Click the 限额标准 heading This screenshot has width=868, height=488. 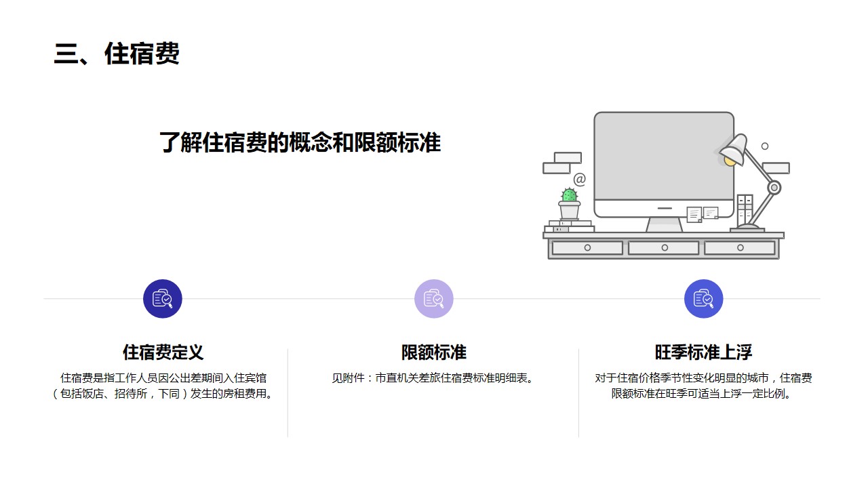pyautogui.click(x=434, y=352)
